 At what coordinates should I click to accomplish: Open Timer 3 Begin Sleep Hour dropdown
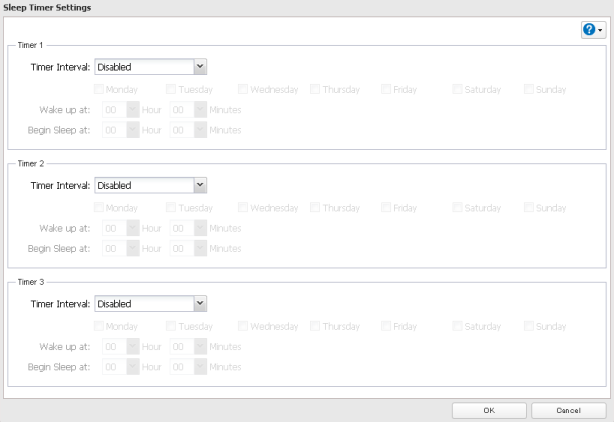click(x=121, y=367)
